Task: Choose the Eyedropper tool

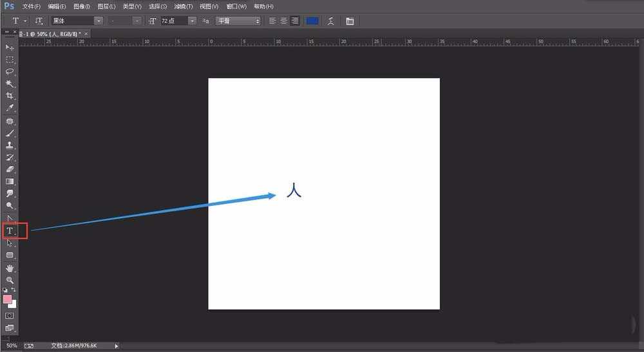Action: point(10,108)
